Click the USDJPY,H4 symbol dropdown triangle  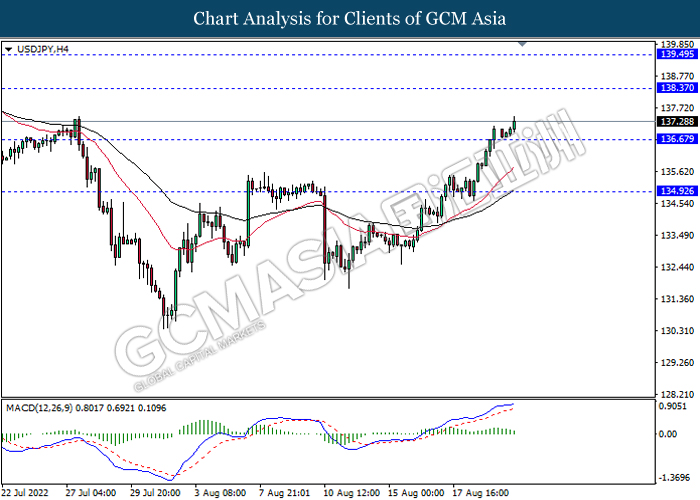(x=8, y=49)
